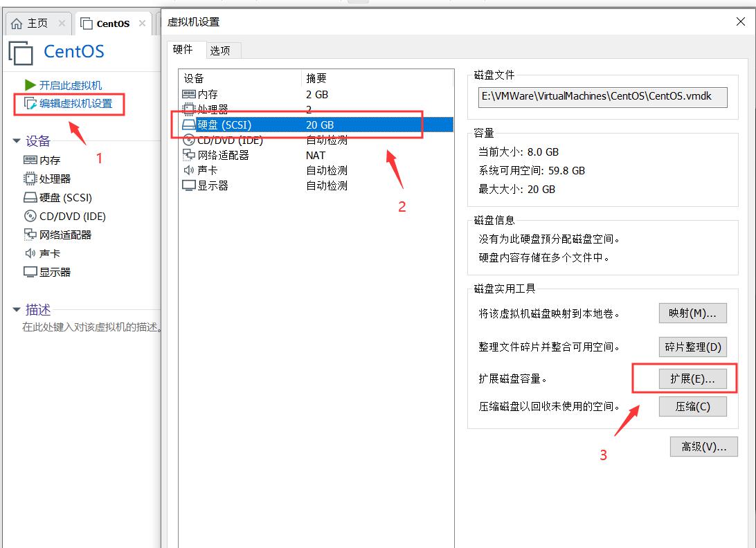Click 声卡 text in the left device panel

click(x=50, y=253)
